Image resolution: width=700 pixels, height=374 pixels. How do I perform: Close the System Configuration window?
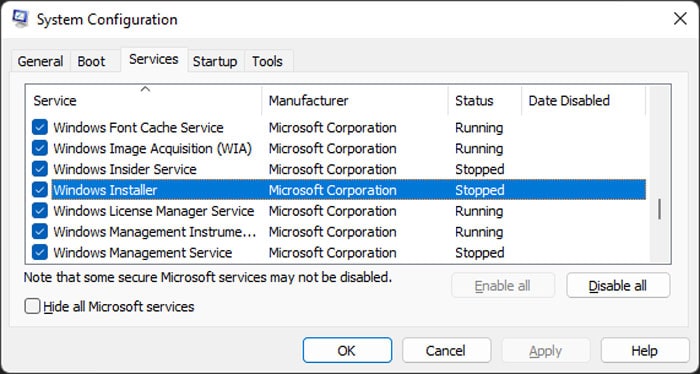(x=680, y=19)
